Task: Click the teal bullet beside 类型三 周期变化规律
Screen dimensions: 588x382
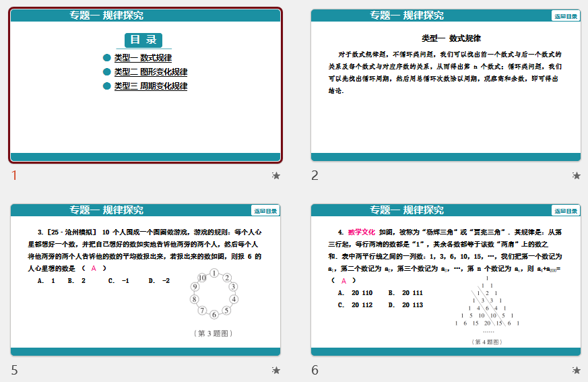Action: (106, 86)
